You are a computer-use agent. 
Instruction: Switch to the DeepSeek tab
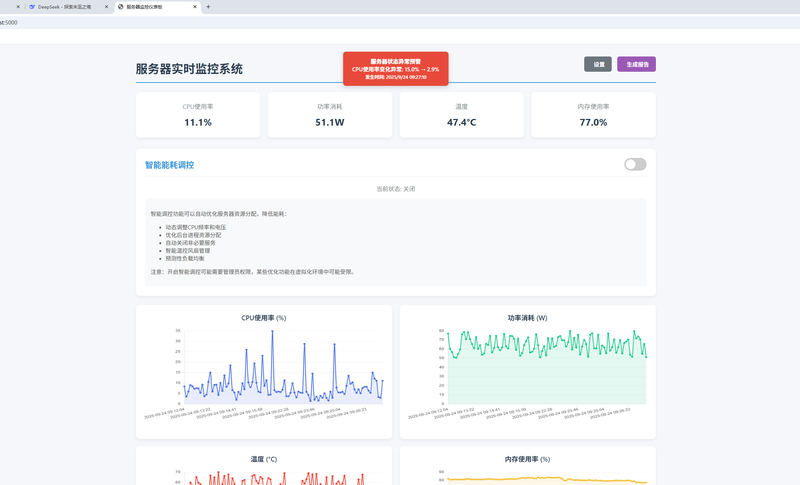[68, 7]
